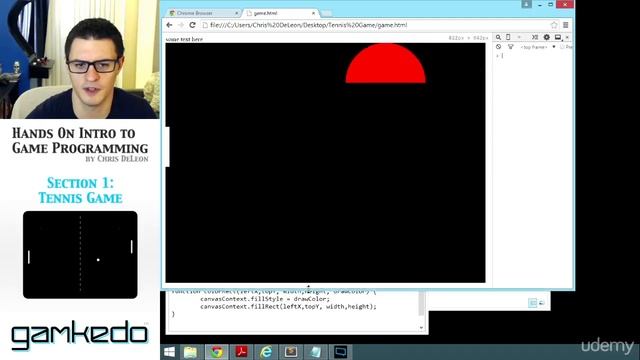Click the notepad-style taskbar icon
This screenshot has width=640, height=360.
(315, 352)
